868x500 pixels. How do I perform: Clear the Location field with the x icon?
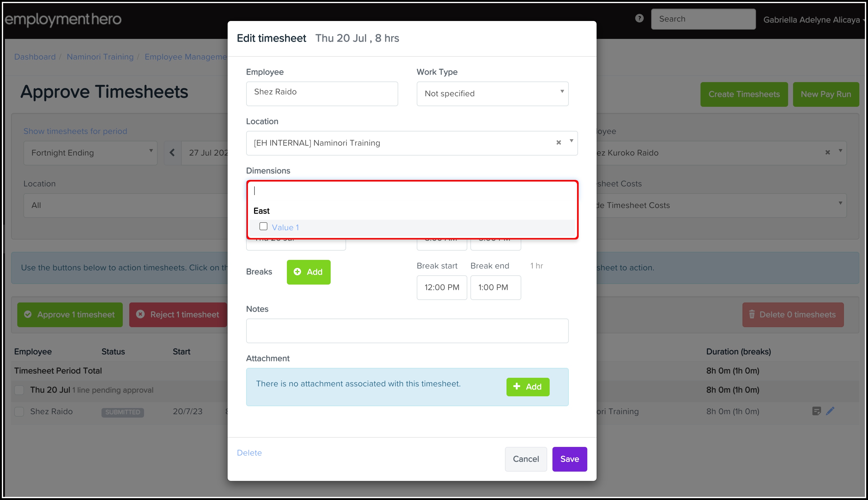tap(558, 143)
